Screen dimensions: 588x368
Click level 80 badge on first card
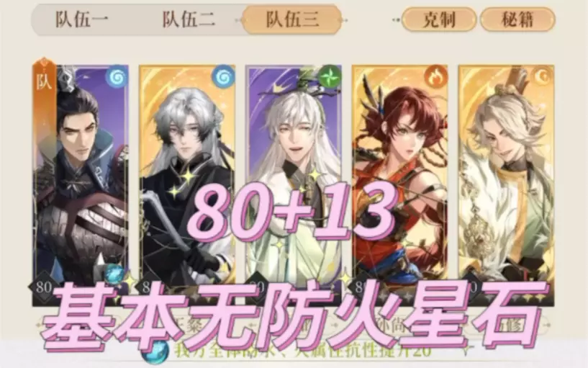click(43, 287)
